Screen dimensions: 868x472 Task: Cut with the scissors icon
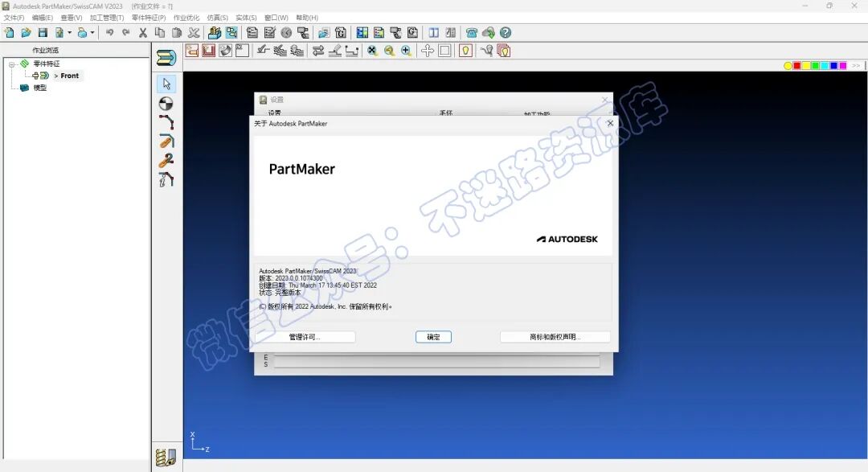(x=143, y=33)
